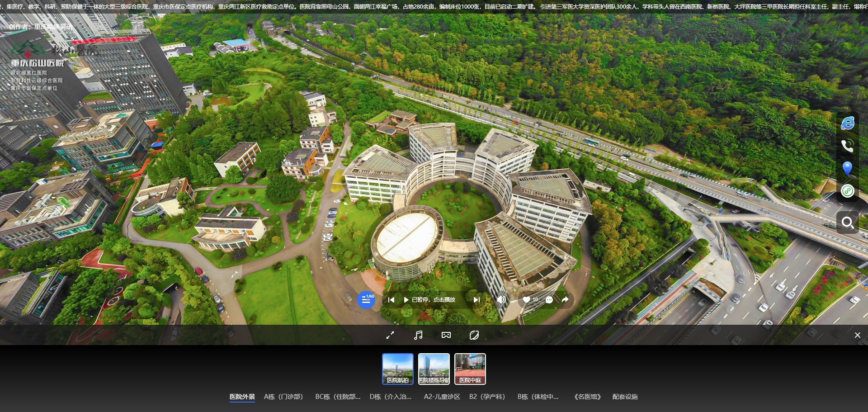Open the browser link icon on the right sidebar
The width and height of the screenshot is (868, 412).
tap(848, 123)
